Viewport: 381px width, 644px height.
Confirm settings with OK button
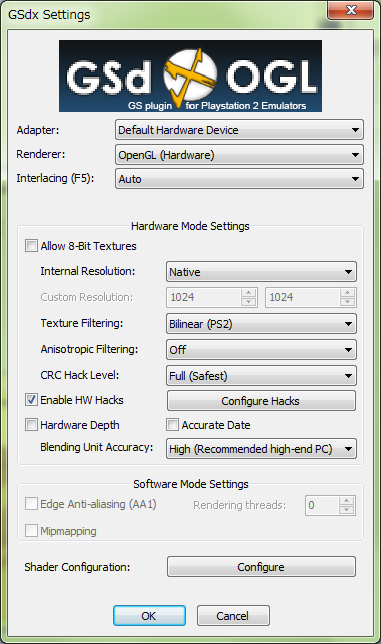pyautogui.click(x=149, y=616)
